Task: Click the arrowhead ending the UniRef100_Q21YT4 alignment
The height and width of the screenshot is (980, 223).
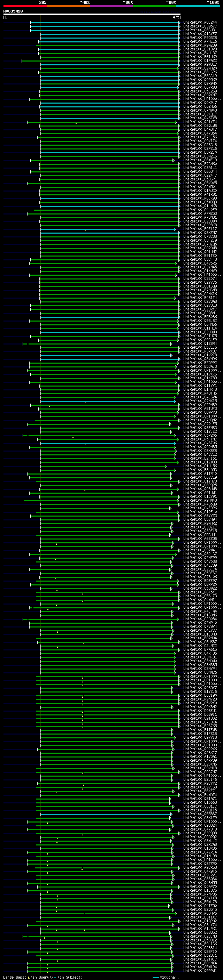Action: [x=176, y=122]
